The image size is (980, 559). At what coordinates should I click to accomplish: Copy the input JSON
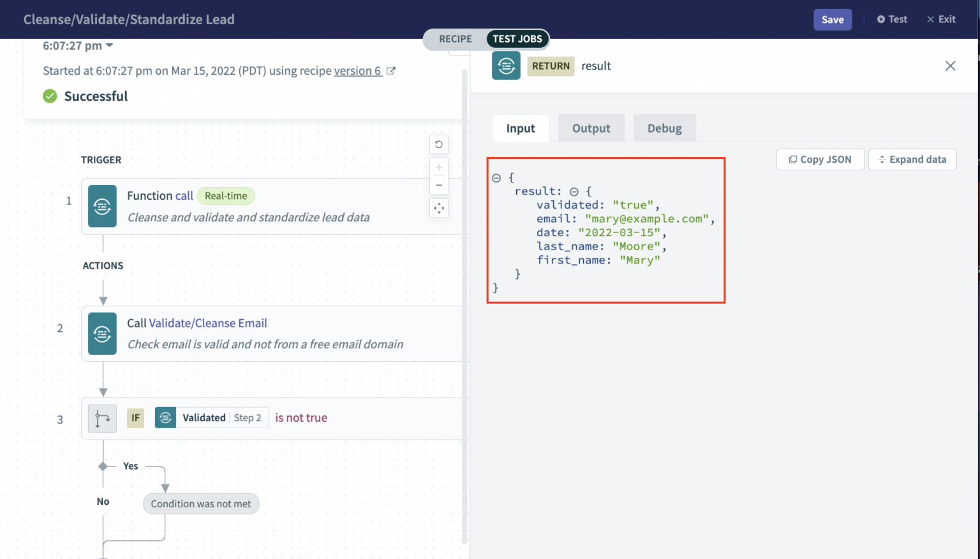coord(820,159)
